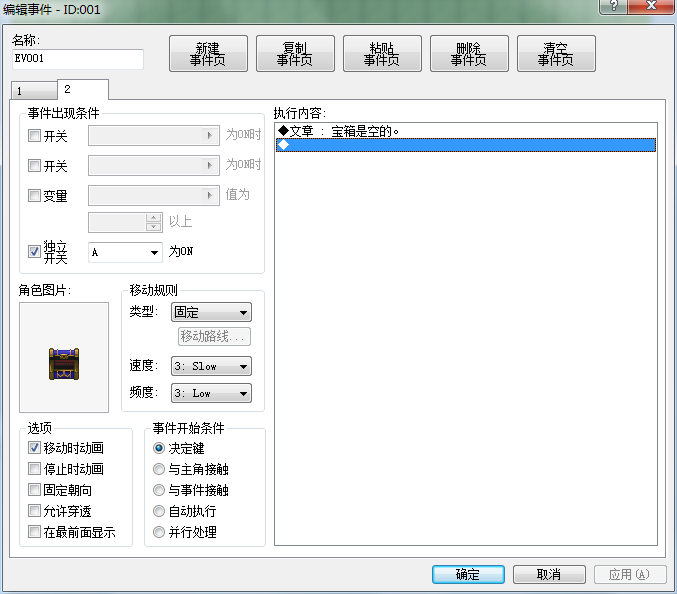677x594 pixels.
Task: Enable the 允许穿透 checkbox
Action: point(34,511)
